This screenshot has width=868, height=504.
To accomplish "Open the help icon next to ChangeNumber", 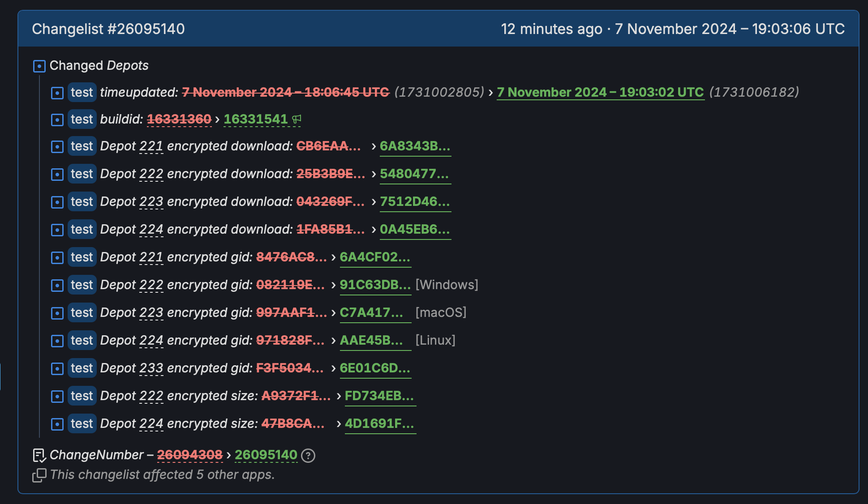I will (x=309, y=455).
